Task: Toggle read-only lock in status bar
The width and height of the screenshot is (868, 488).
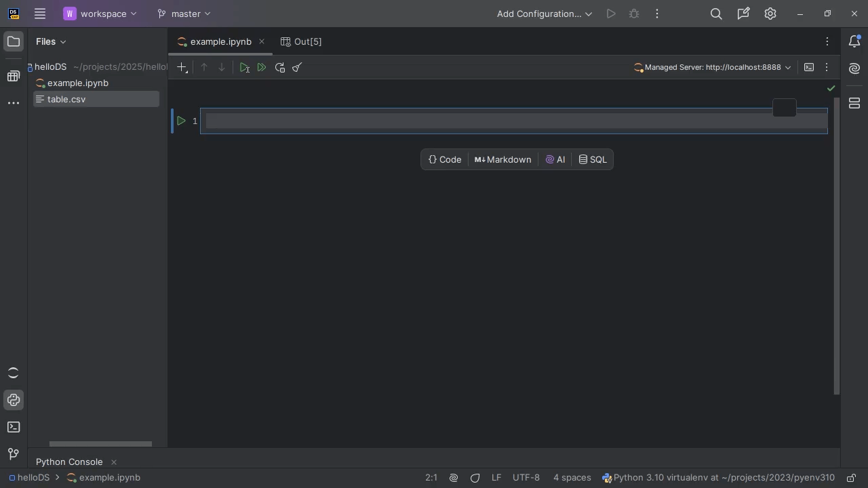Action: 851,478
